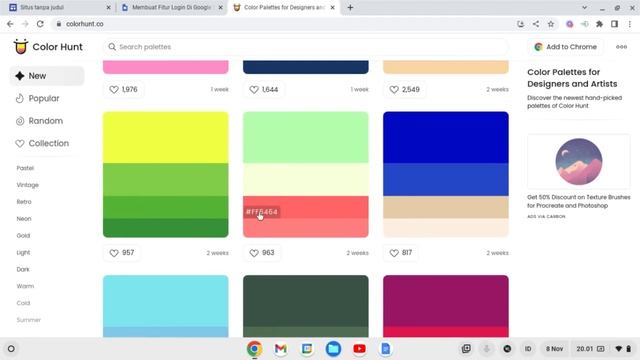
Task: Copy the dark slate green swatch
Action: coord(306,301)
